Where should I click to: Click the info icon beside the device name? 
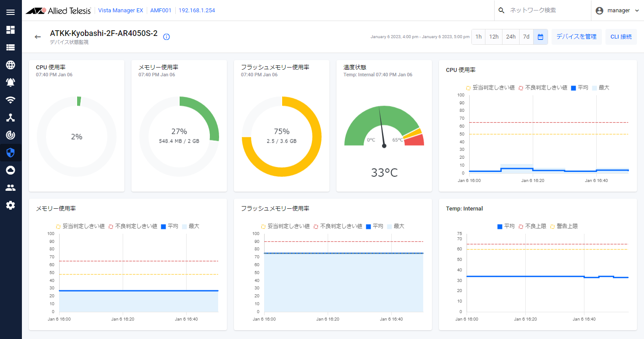166,37
